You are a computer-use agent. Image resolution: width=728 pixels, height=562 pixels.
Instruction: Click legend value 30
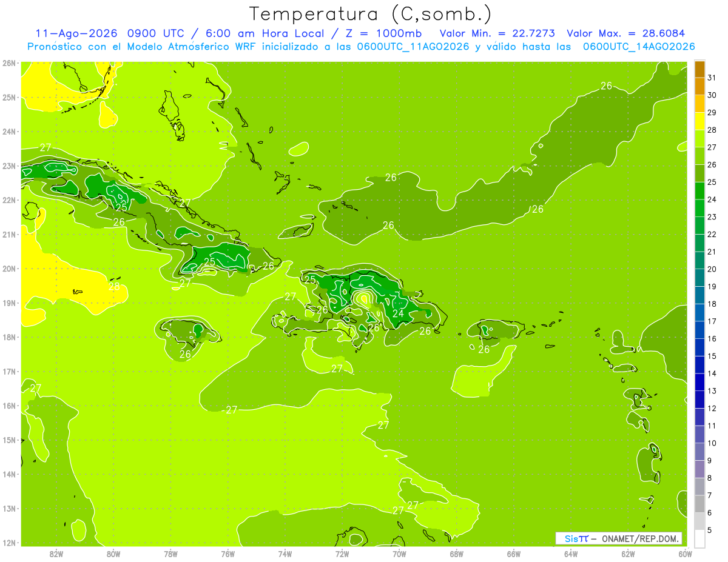(x=712, y=95)
